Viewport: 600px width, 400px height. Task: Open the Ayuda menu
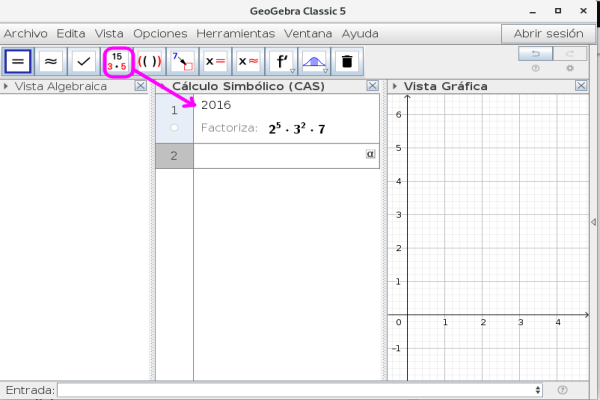pos(360,34)
